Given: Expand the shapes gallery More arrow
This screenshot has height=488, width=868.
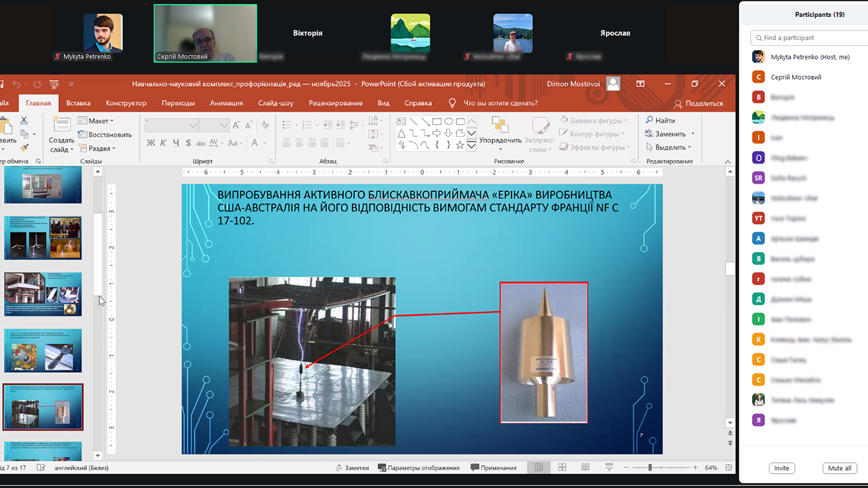Looking at the screenshot, I should coord(471,145).
